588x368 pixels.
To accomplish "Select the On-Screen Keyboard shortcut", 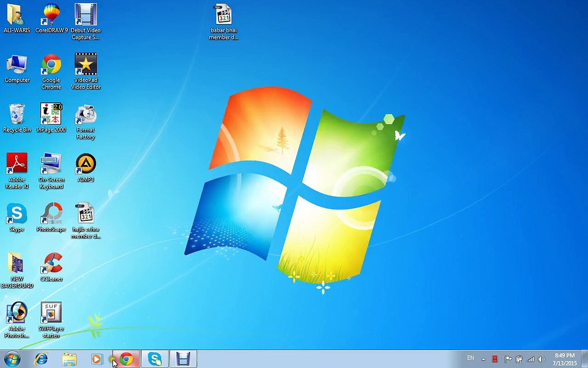I will pos(51,171).
